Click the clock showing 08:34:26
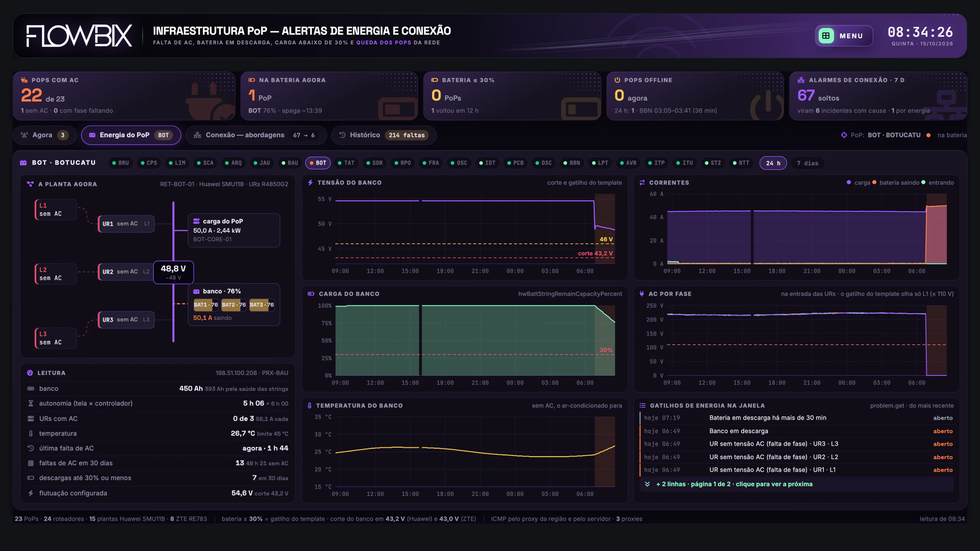The width and height of the screenshot is (980, 551). point(920,32)
